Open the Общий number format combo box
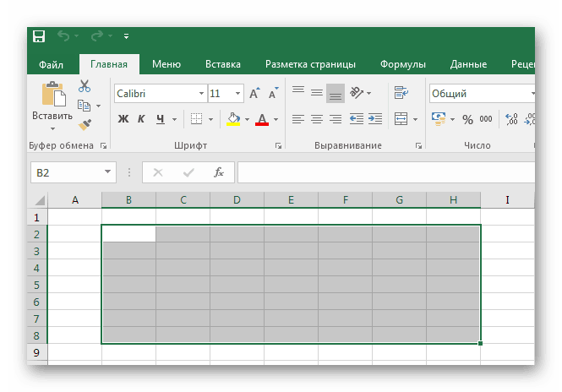The height and width of the screenshot is (392, 562). click(482, 94)
